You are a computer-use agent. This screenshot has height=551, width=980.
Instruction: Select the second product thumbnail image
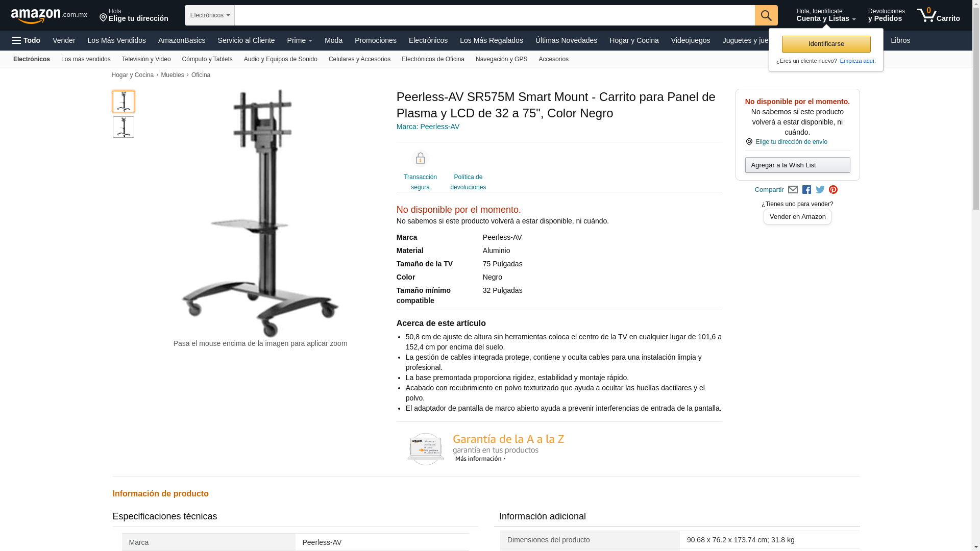[124, 127]
